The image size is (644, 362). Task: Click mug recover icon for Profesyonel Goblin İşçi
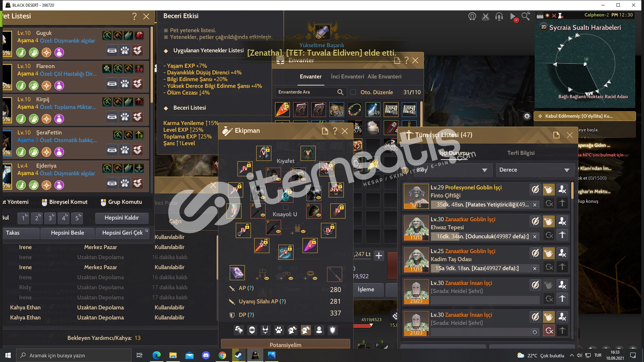(x=548, y=190)
